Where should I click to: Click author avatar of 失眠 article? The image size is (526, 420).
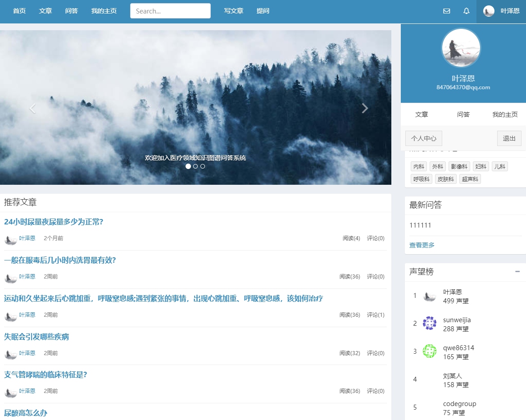coord(11,355)
